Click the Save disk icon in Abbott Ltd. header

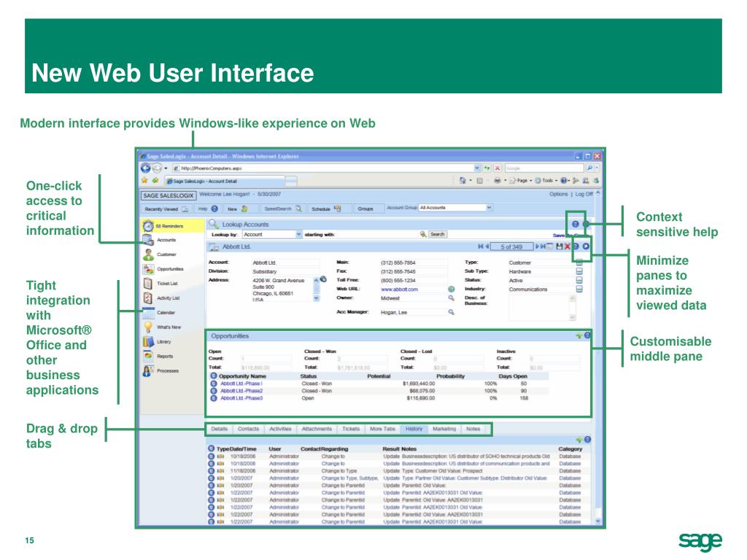tap(560, 246)
